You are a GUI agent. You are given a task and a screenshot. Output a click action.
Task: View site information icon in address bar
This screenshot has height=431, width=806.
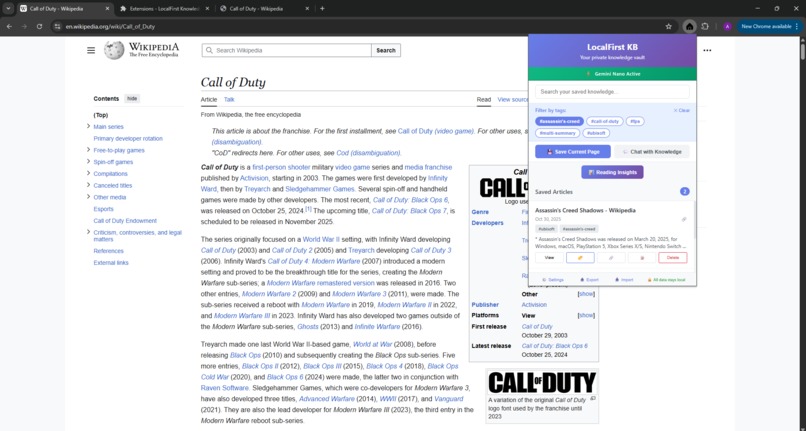tap(57, 26)
